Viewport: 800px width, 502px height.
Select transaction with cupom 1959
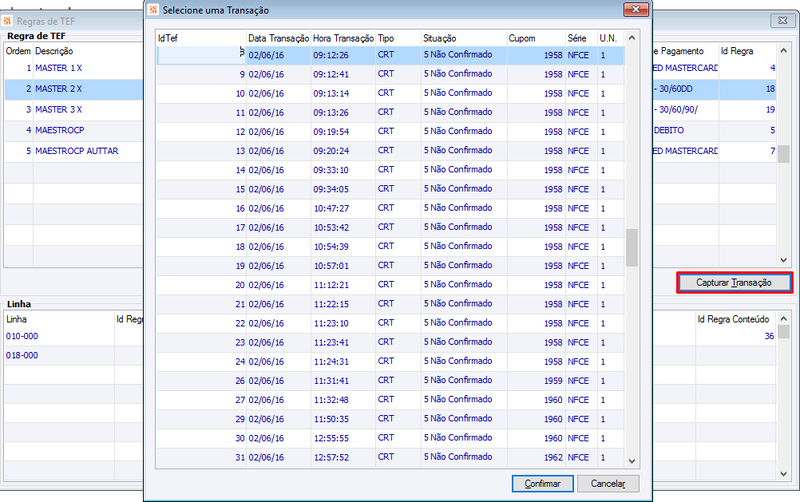click(x=390, y=381)
